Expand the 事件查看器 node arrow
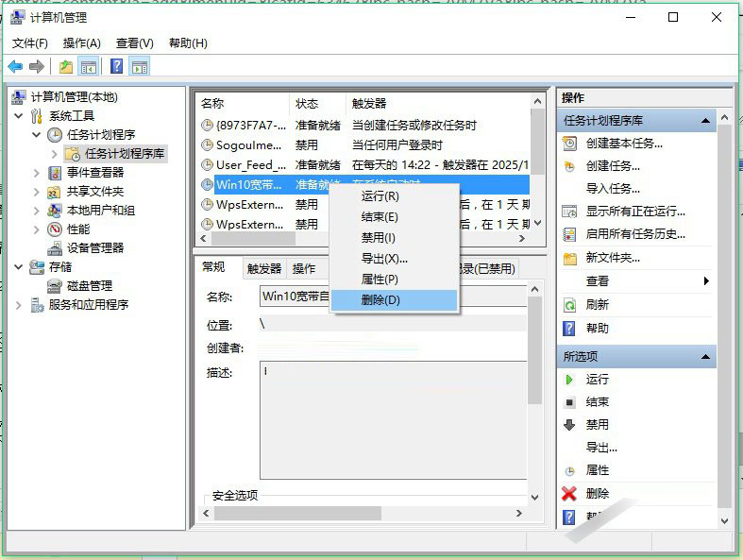The width and height of the screenshot is (743, 560). [x=37, y=173]
